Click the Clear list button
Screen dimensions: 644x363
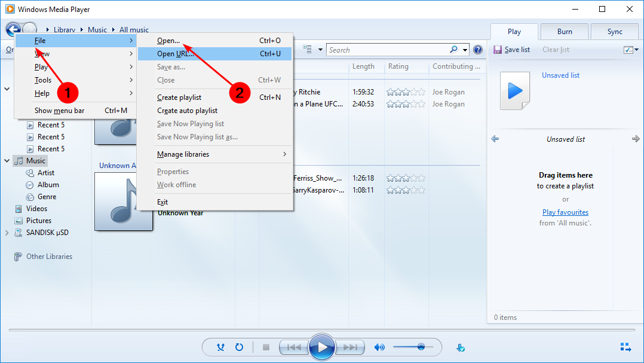point(556,50)
